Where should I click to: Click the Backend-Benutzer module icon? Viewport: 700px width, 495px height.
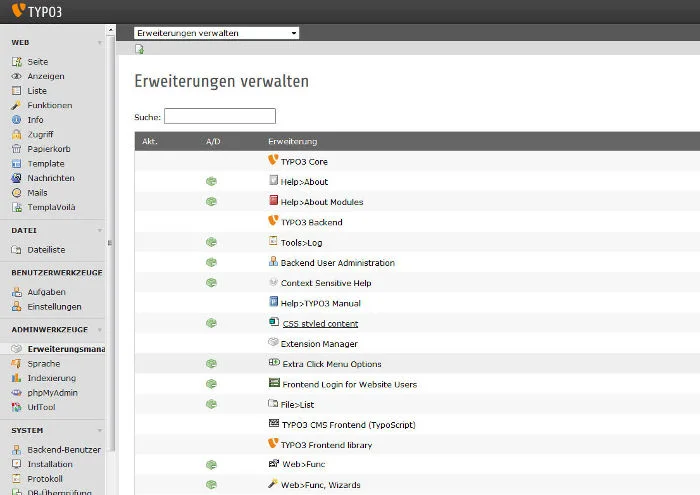pos(17,449)
